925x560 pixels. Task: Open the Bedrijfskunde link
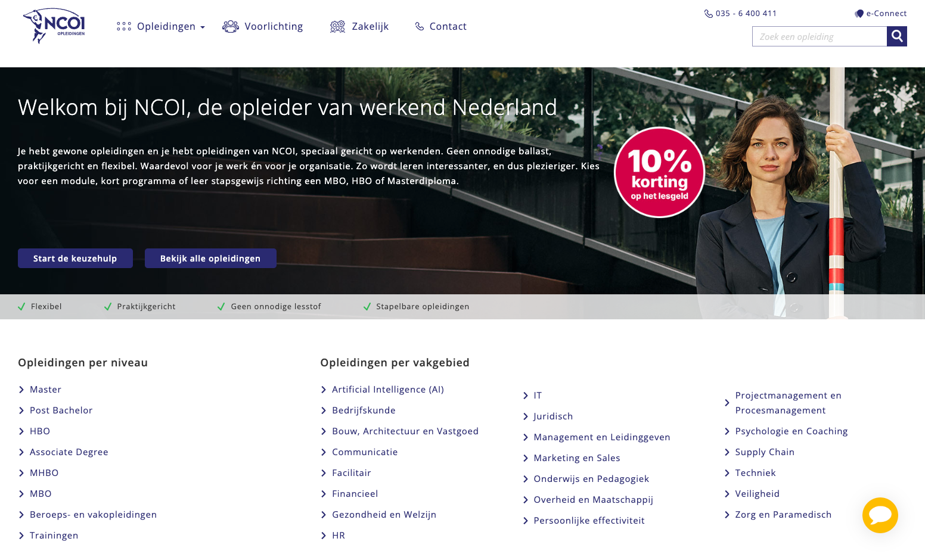[x=364, y=410]
